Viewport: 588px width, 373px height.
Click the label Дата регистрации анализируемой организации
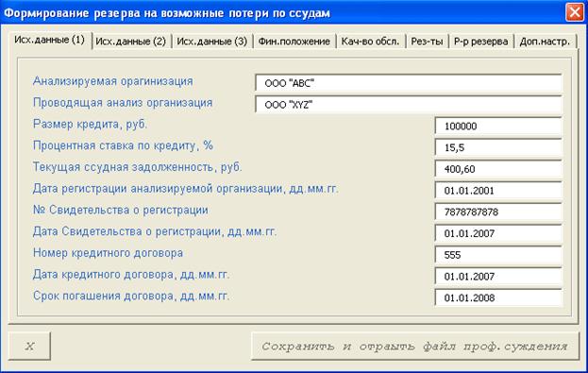[185, 188]
